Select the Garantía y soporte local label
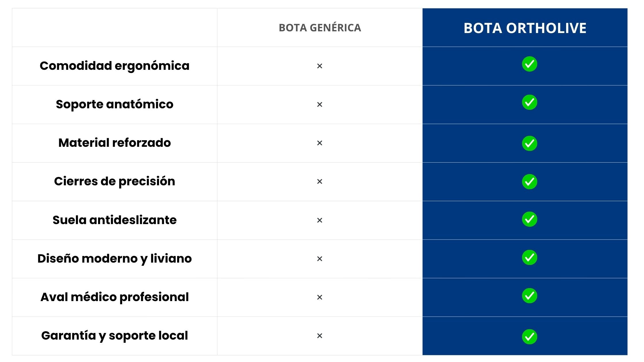The width and height of the screenshot is (644, 362). click(x=114, y=336)
